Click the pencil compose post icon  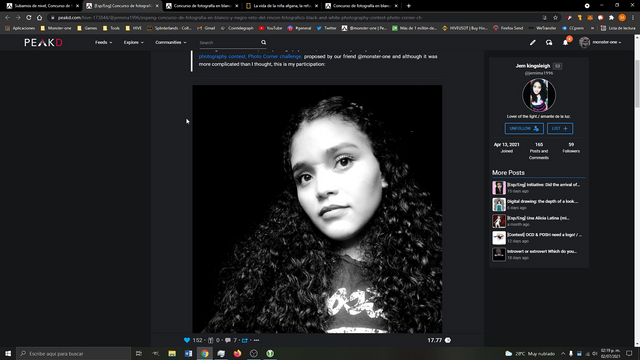[533, 42]
